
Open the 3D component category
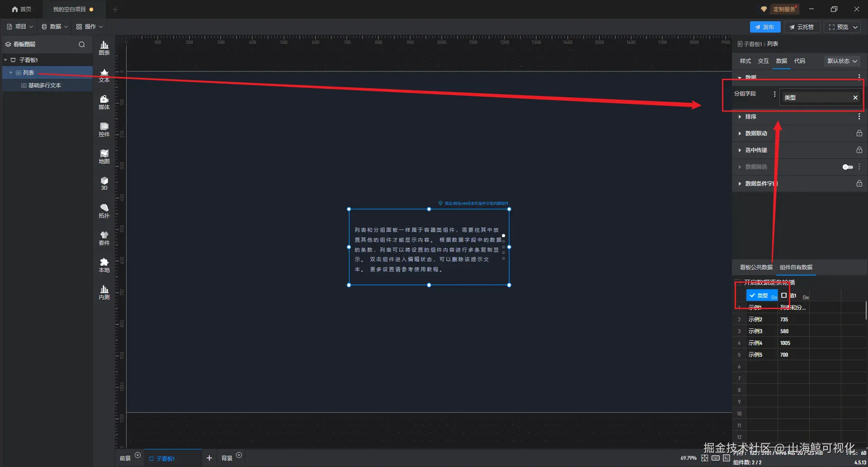pos(104,183)
